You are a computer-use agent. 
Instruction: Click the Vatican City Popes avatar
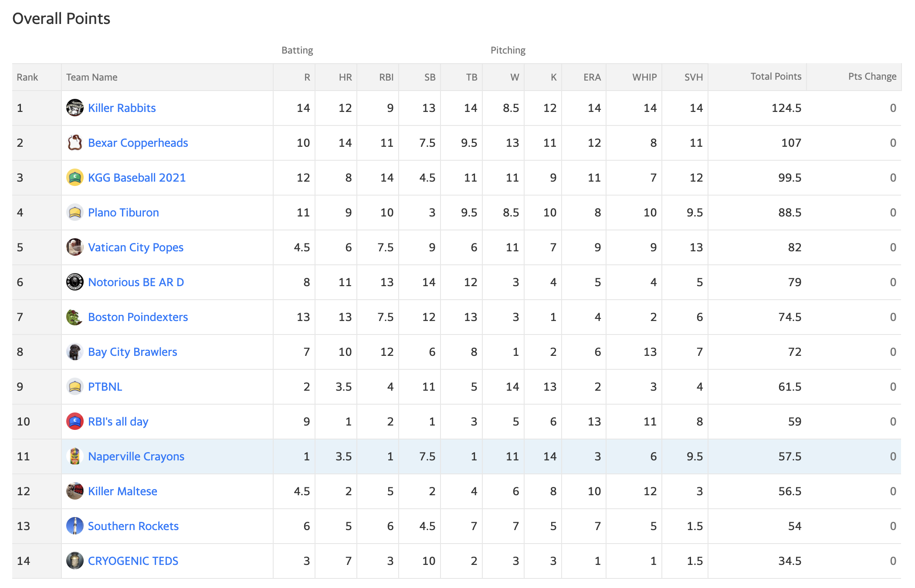(75, 247)
